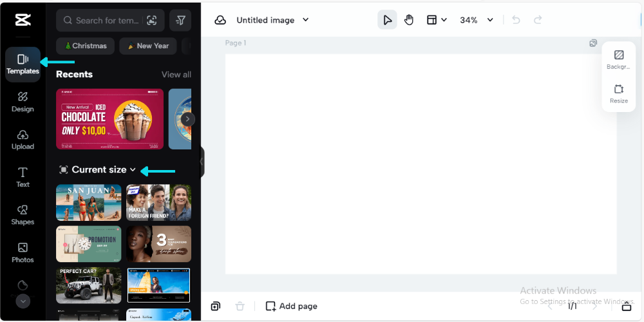Click the blank white canvas page
Screen dimensions: 644x322
pyautogui.click(x=421, y=164)
